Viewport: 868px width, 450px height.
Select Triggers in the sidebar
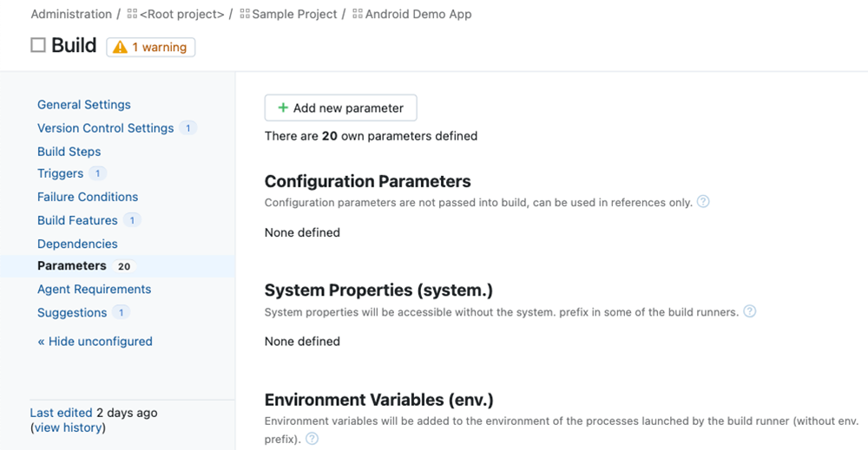pos(60,173)
